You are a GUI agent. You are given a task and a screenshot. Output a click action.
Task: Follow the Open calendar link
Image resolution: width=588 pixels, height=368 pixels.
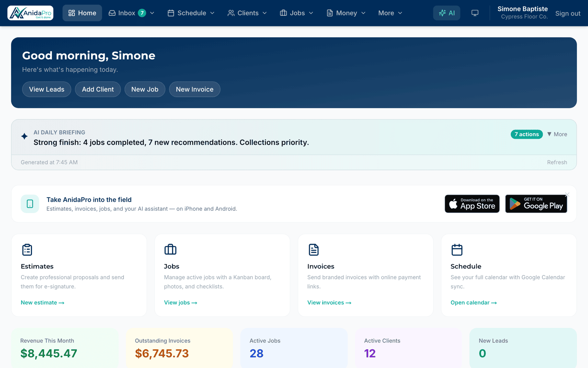click(x=474, y=302)
